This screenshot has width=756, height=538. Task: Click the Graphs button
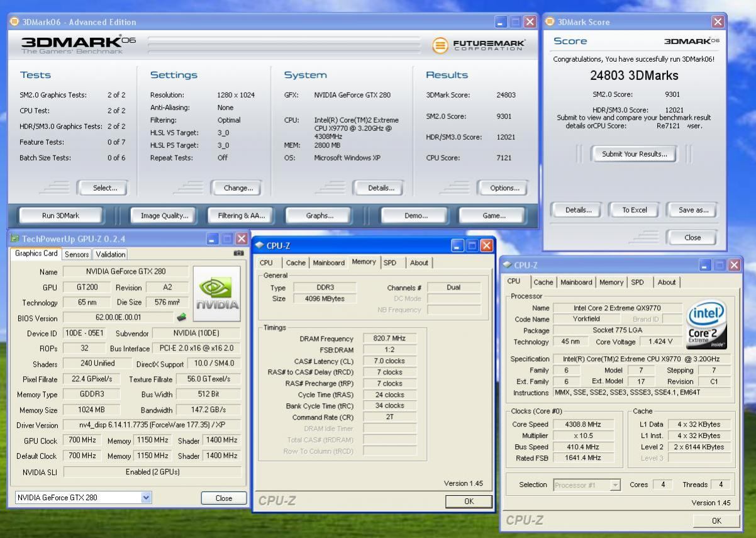320,216
